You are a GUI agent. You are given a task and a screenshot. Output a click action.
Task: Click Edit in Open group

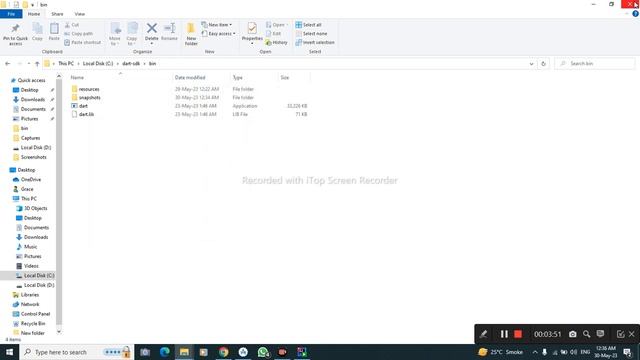(273, 33)
